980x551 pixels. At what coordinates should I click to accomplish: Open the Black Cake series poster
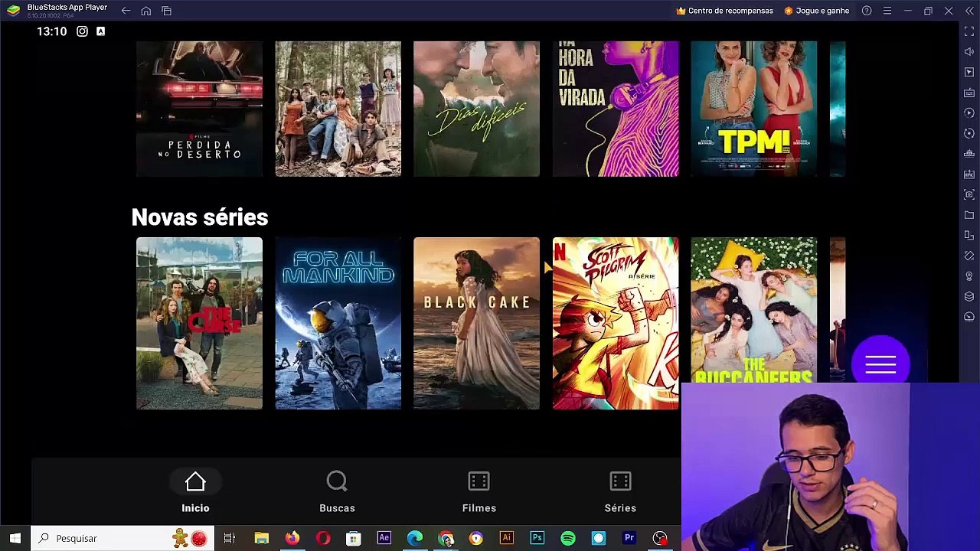coord(476,323)
